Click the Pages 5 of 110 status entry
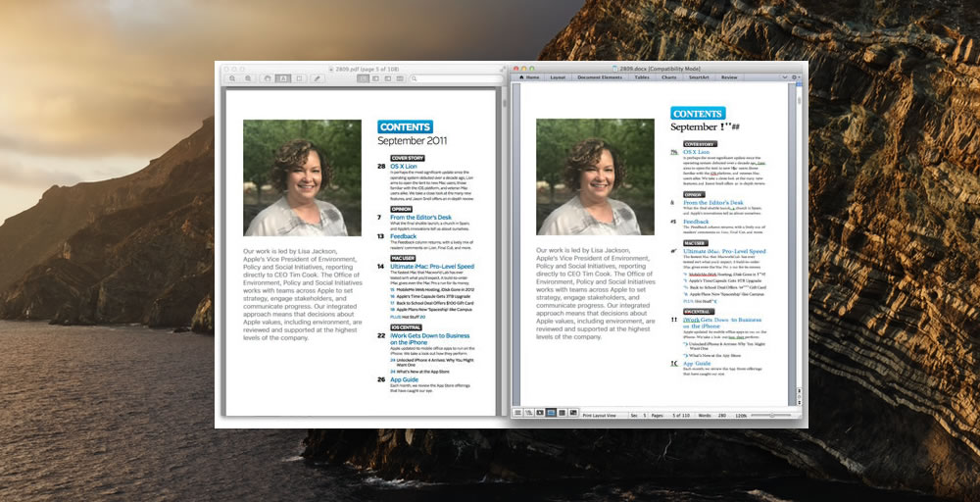This screenshot has width=980, height=502. (x=670, y=415)
